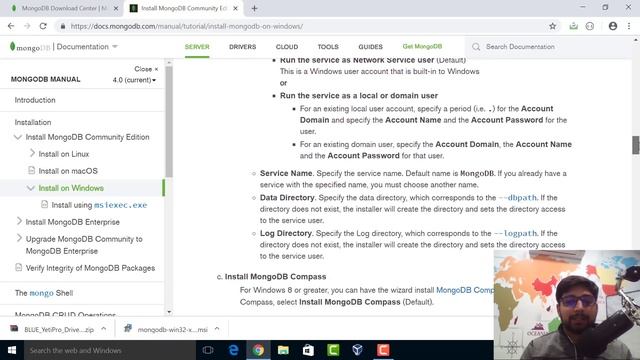Bookmark this page with the star icon
This screenshot has width=640, height=360.
pos(552,26)
